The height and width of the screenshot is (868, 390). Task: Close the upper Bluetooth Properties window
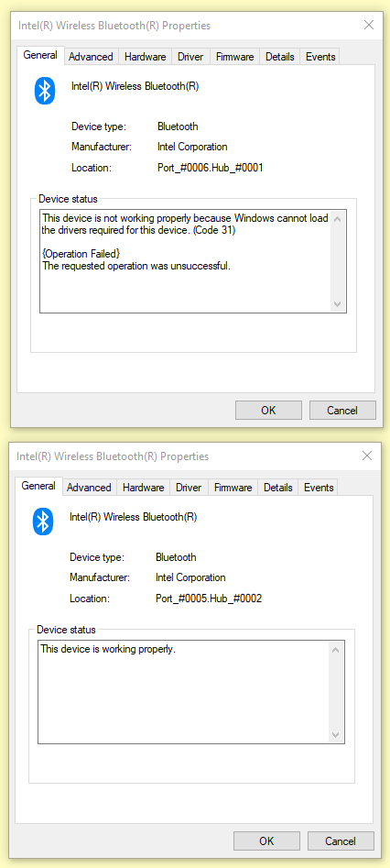tap(369, 25)
